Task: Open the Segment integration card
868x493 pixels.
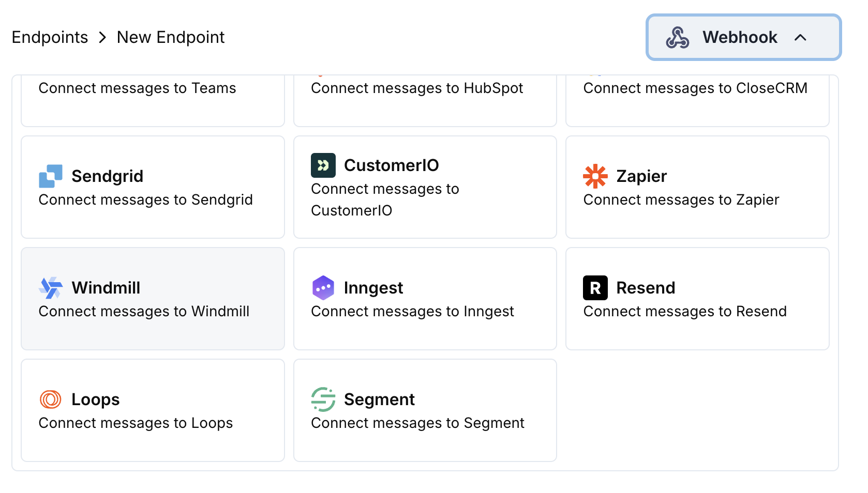Action: coord(425,410)
